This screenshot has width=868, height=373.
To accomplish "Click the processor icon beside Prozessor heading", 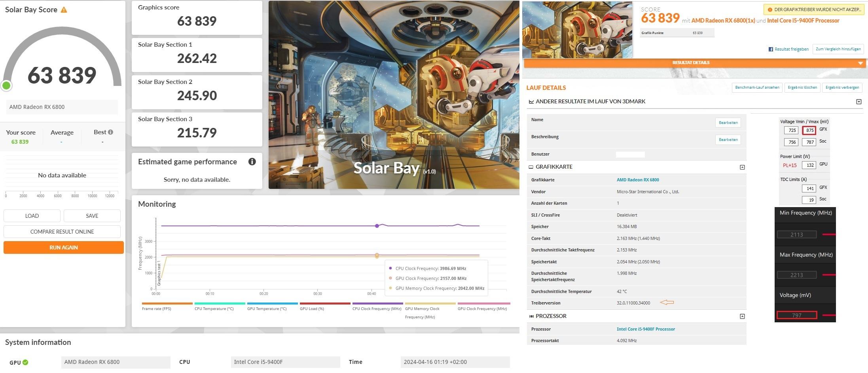I will 531,316.
